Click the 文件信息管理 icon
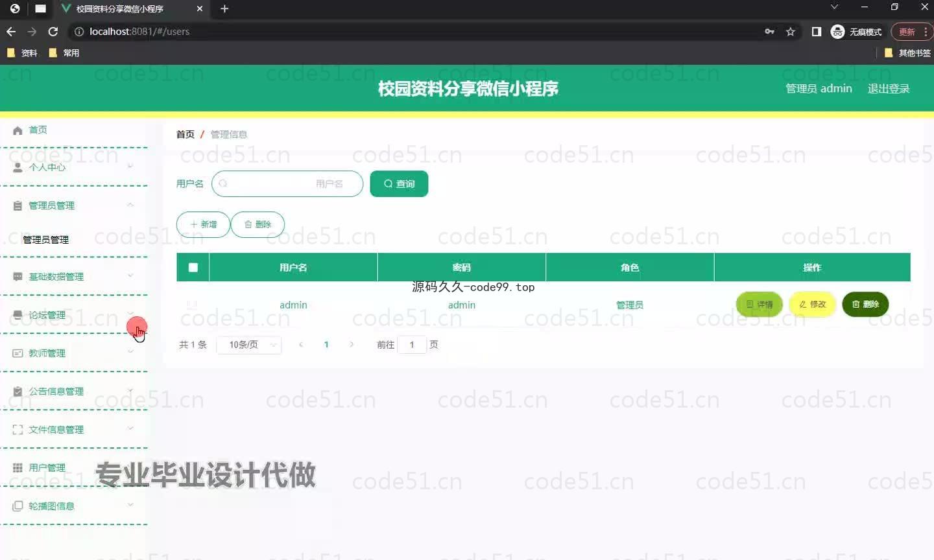 click(x=18, y=430)
